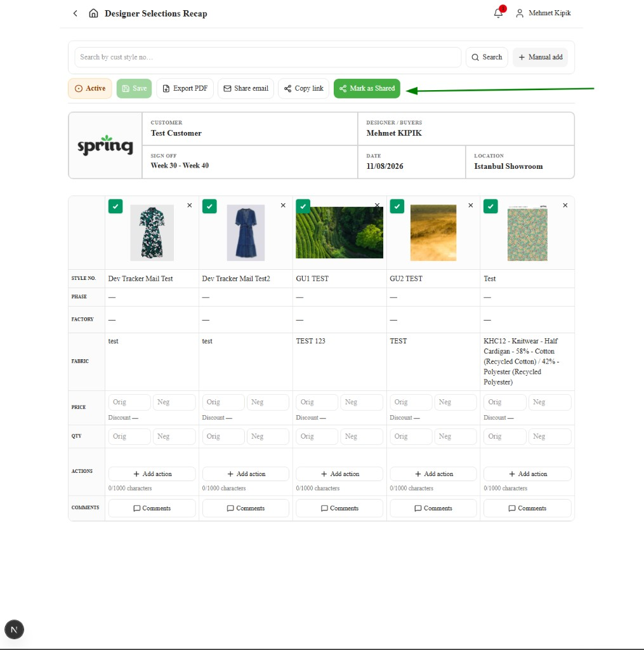644x650 pixels.
Task: Toggle the Active status button
Action: coord(90,88)
